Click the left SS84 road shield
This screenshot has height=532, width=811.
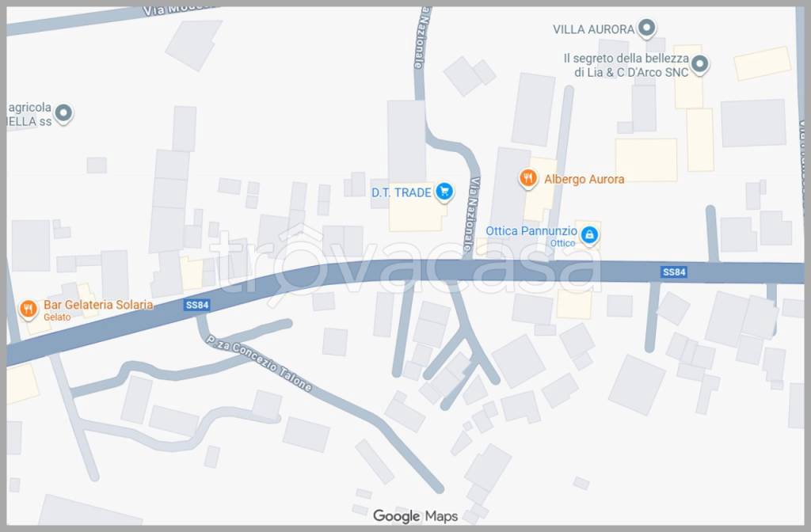(x=197, y=305)
